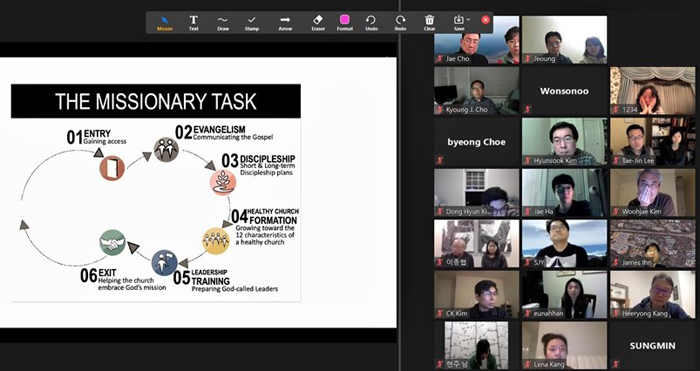Image resolution: width=700 pixels, height=371 pixels.
Task: Save the annotated screen
Action: [459, 23]
